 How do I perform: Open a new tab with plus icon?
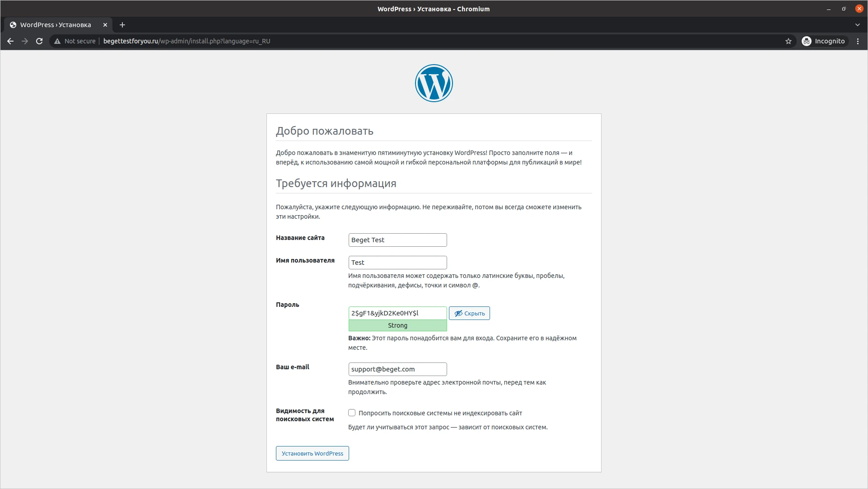pos(122,25)
